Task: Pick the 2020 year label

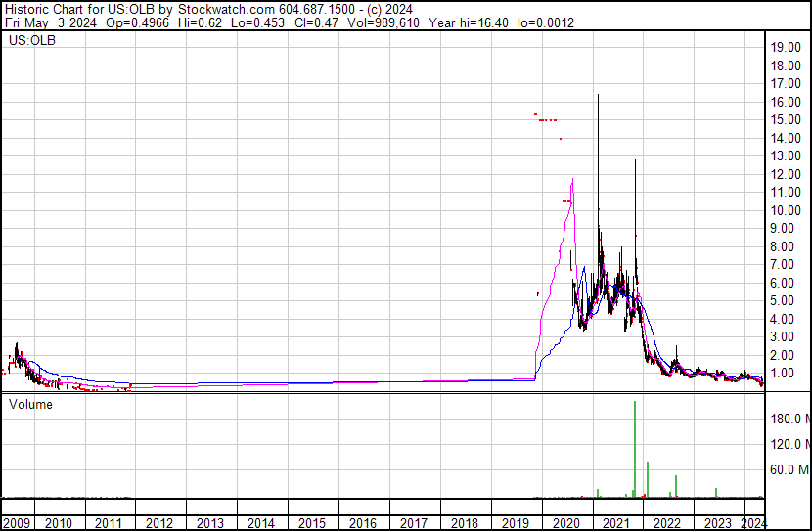Action: [565, 523]
